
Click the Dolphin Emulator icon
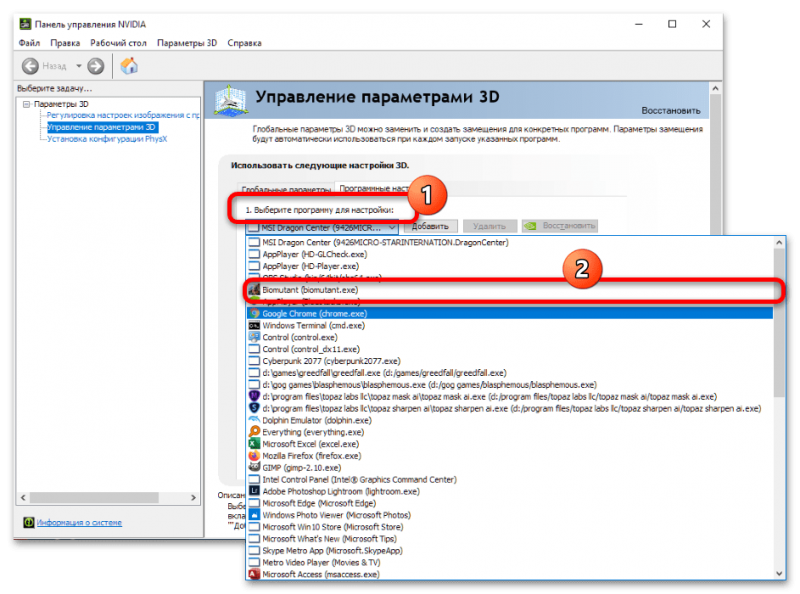[254, 420]
